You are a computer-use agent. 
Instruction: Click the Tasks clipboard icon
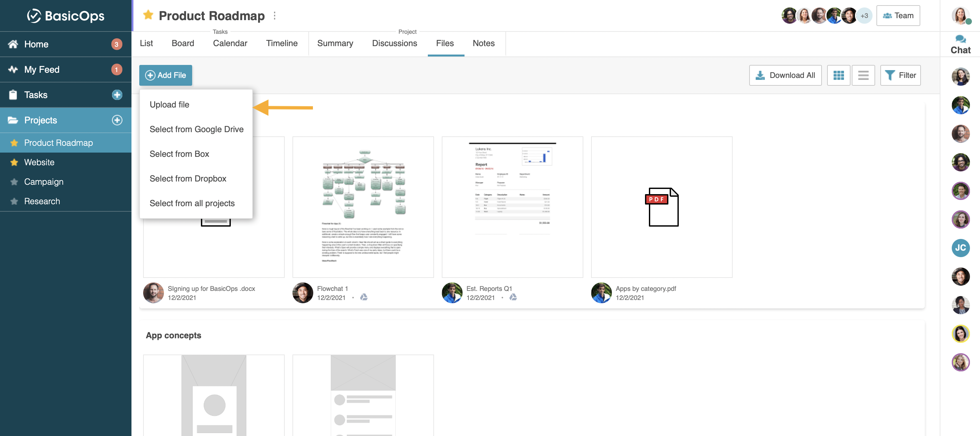click(13, 94)
